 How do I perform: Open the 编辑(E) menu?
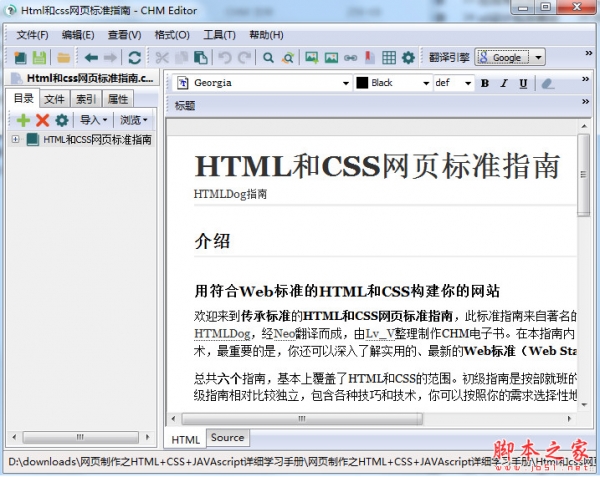78,35
